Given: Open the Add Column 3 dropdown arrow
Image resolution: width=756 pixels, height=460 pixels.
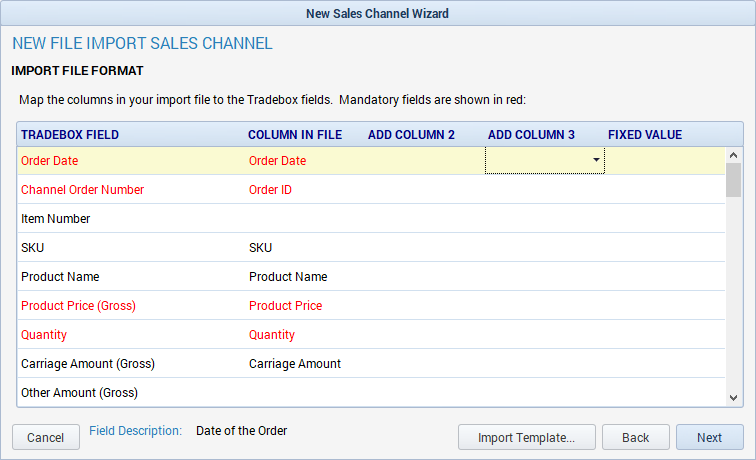Looking at the screenshot, I should tap(596, 161).
